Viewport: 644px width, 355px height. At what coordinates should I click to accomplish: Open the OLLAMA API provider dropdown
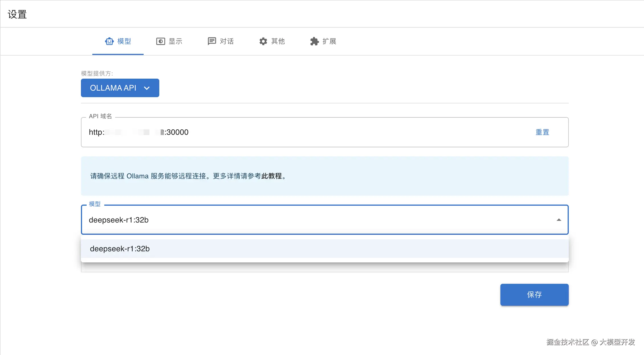(113, 88)
